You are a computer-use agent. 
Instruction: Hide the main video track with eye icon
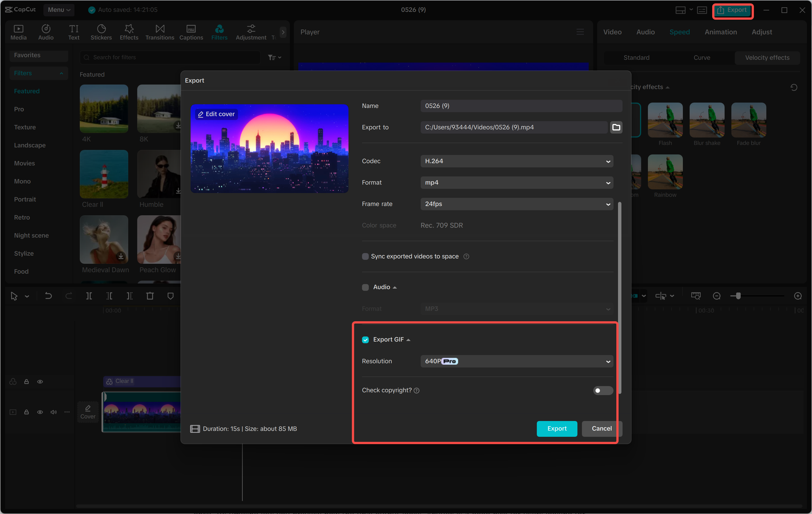click(x=40, y=412)
